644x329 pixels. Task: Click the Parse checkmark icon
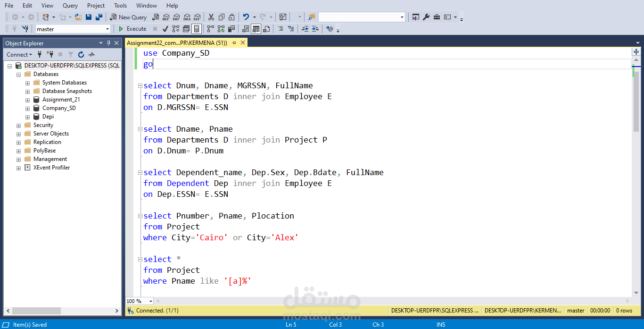pyautogui.click(x=165, y=29)
